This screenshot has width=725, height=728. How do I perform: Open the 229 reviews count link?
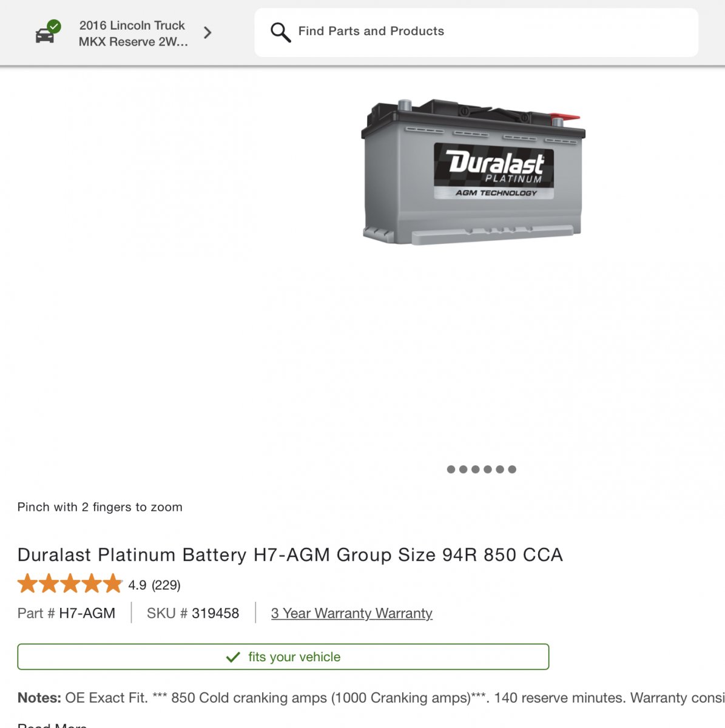166,585
